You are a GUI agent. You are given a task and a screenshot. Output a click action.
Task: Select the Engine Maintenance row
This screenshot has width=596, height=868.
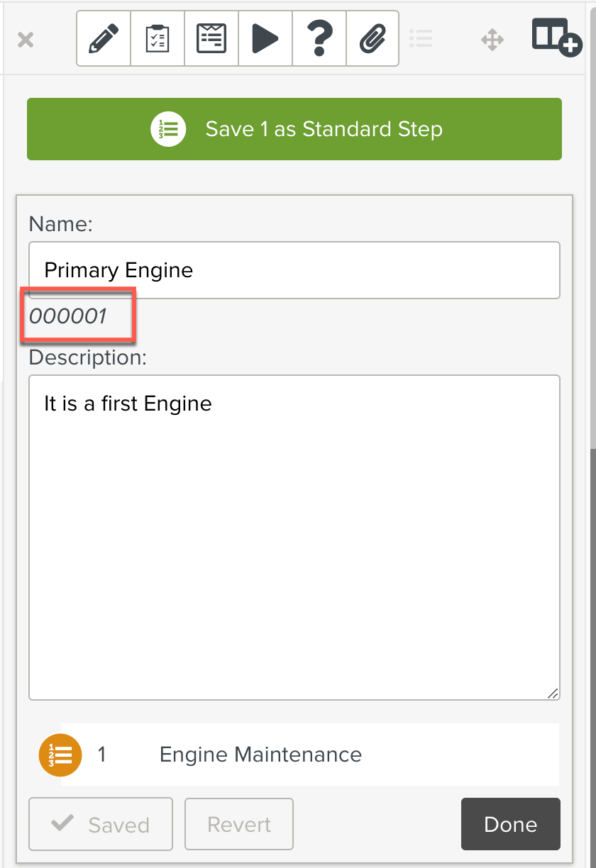309,755
